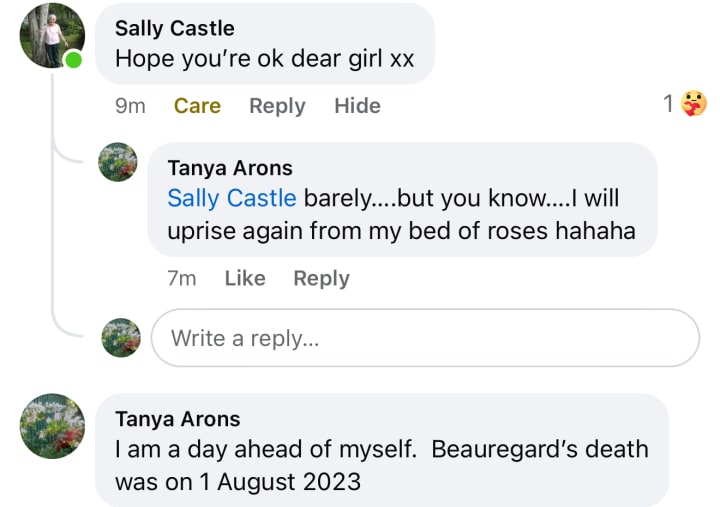Toggle the Care reaction on Sally's comment

pyautogui.click(x=197, y=106)
